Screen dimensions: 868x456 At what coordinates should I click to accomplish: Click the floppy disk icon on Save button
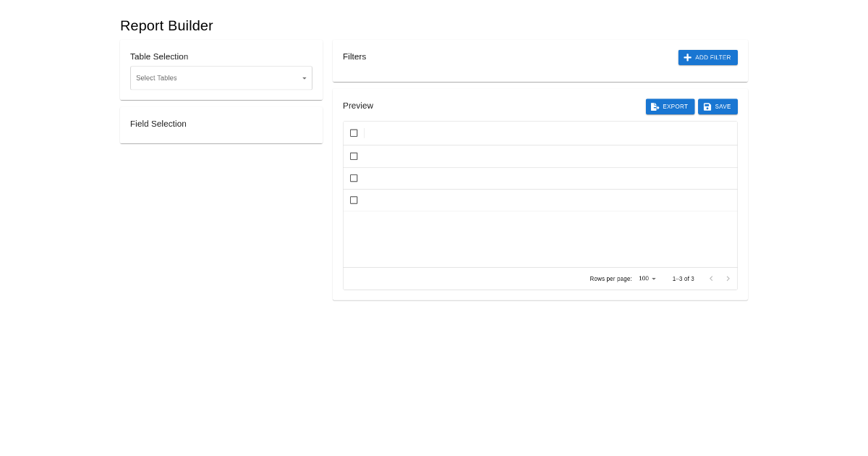707,106
